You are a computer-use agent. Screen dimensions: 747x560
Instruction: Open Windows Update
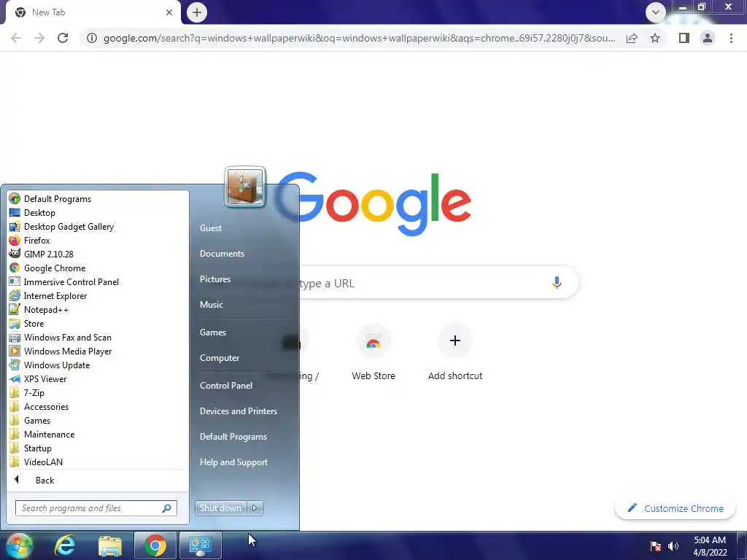(57, 365)
